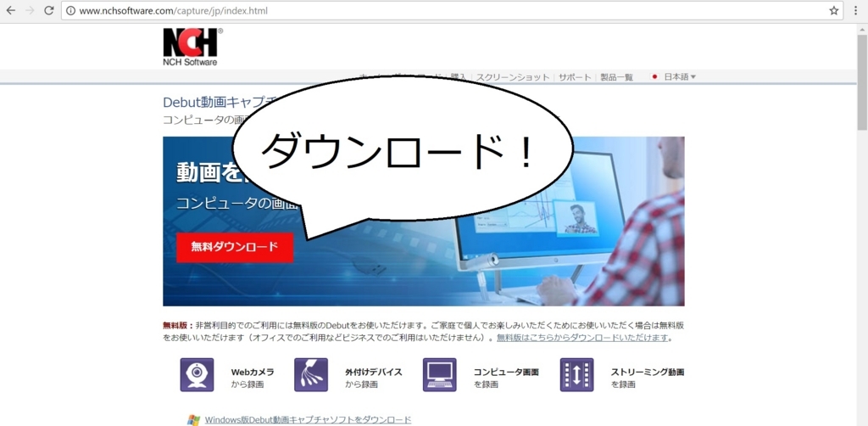This screenshot has height=426, width=868.
Task: Open the サポート menu item
Action: [575, 77]
